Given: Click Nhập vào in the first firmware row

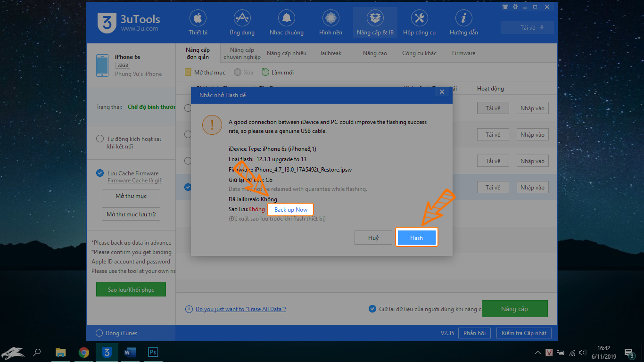Looking at the screenshot, I should click(x=532, y=108).
